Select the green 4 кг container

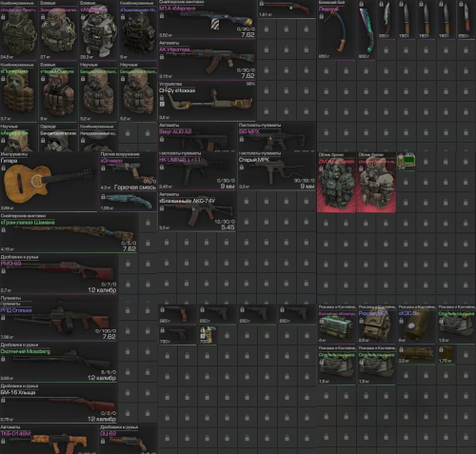(336, 324)
